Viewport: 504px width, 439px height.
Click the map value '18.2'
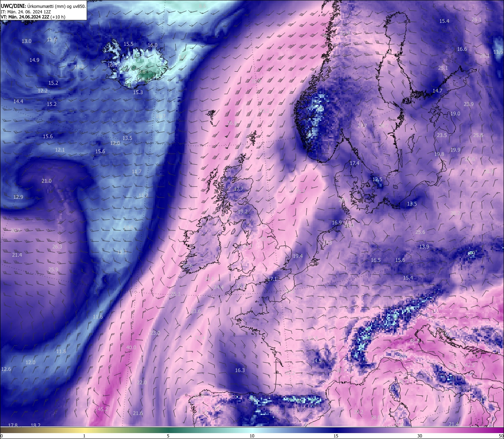[35, 425]
